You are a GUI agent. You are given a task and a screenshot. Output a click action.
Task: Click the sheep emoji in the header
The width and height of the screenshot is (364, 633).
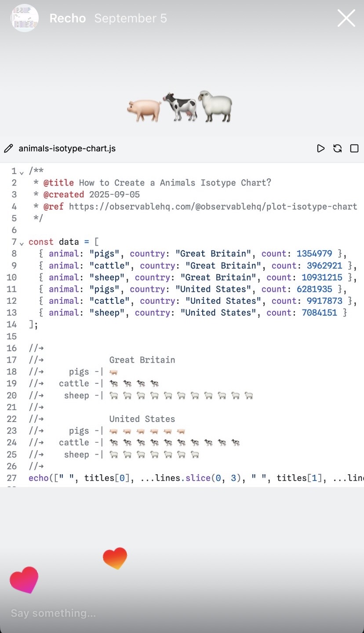(x=215, y=106)
